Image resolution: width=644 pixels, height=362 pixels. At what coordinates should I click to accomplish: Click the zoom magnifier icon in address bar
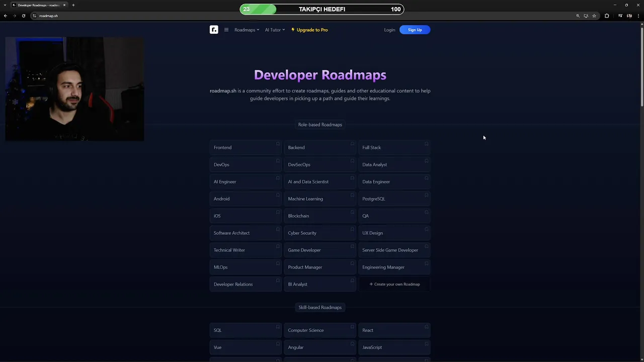(578, 16)
